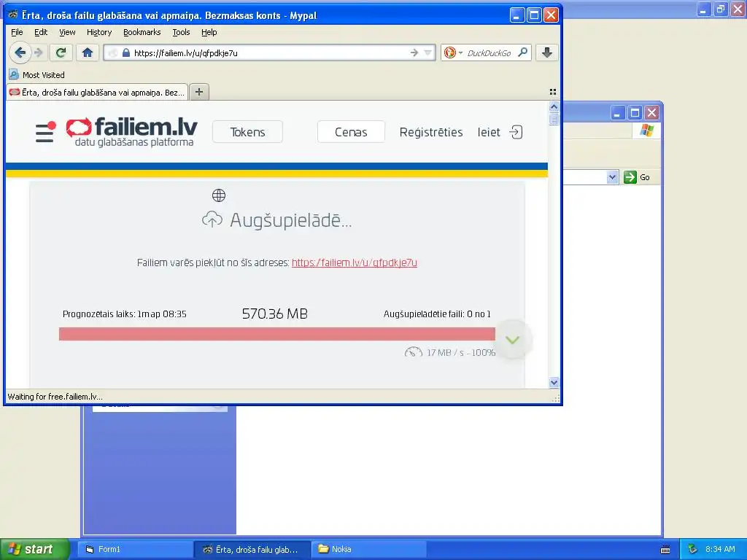Click the 570.36 MB size text
Viewport: 747px width, 560px height.
[x=274, y=314]
